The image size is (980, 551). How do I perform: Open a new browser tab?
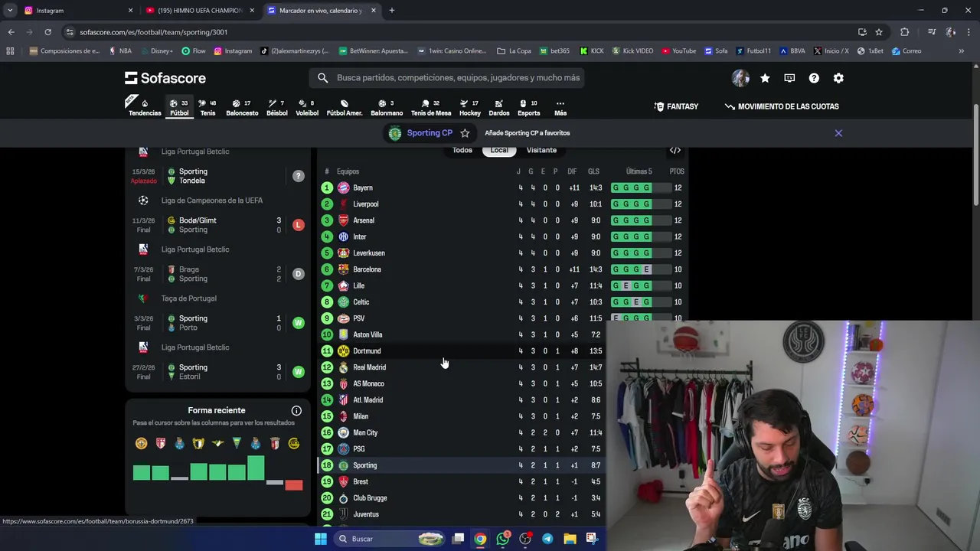tap(391, 11)
